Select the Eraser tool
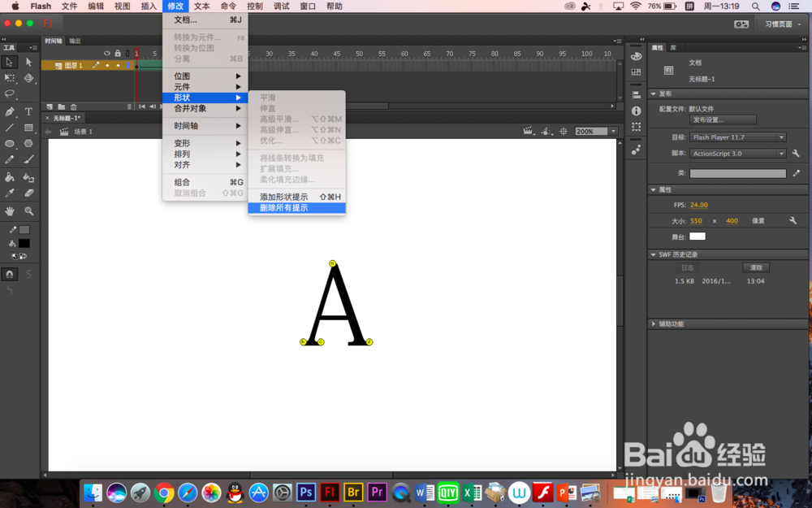The height and width of the screenshot is (508, 812). (x=28, y=193)
